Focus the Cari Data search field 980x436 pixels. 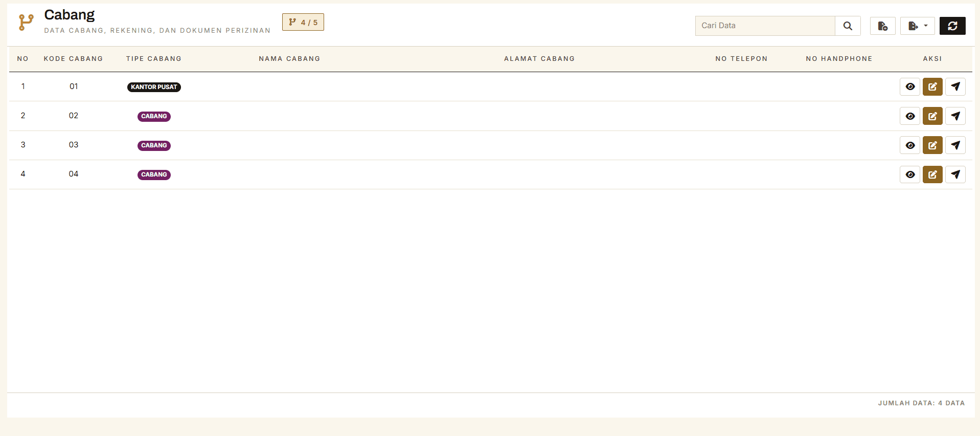(765, 26)
